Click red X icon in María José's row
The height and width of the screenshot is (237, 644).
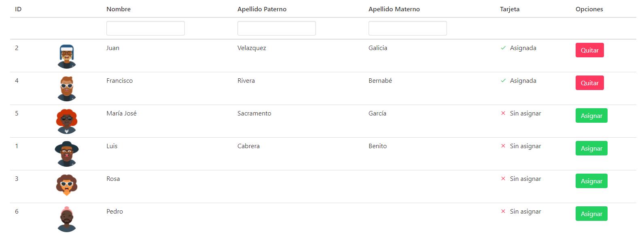pos(503,113)
